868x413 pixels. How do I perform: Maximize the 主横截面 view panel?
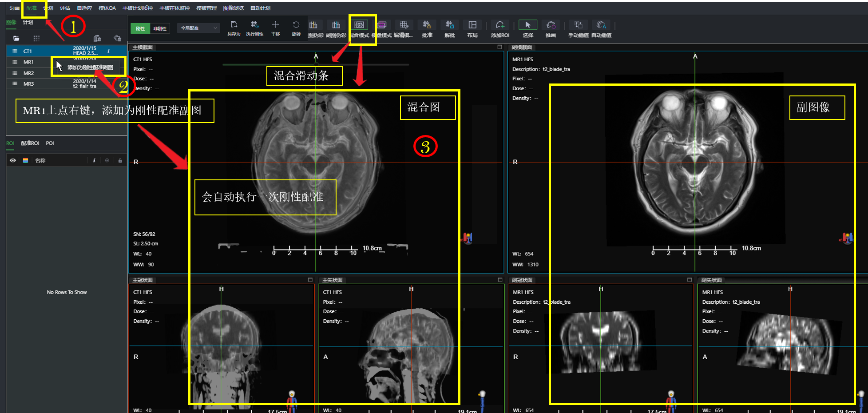(x=499, y=47)
